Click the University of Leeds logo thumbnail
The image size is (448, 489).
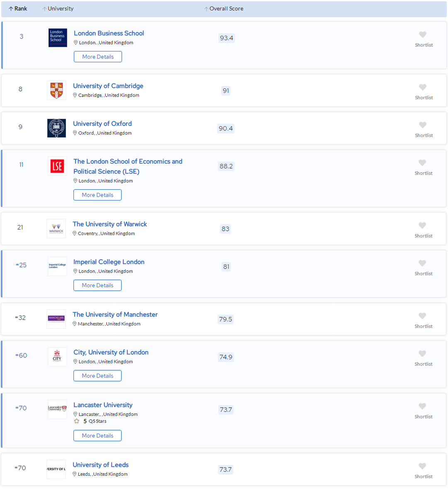(56, 469)
